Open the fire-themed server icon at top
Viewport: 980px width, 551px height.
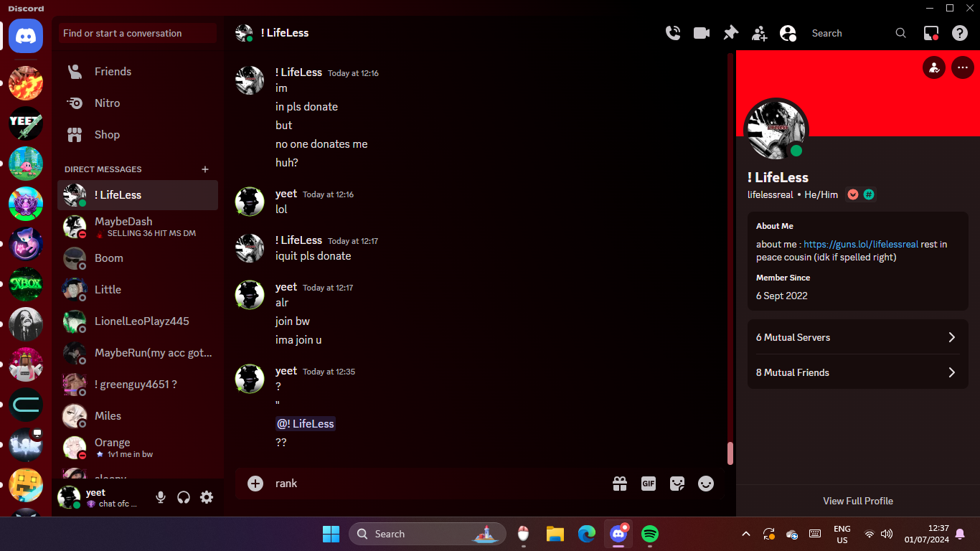26,83
